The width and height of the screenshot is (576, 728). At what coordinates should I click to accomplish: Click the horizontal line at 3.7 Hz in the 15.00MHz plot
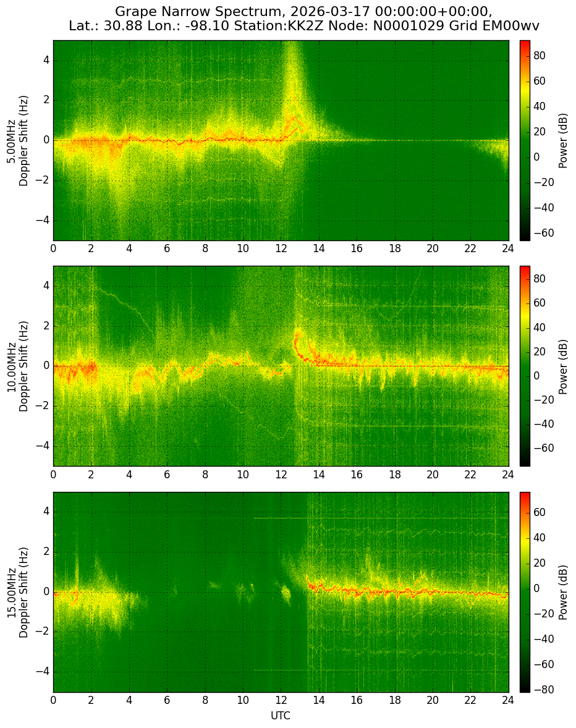[x=381, y=518]
